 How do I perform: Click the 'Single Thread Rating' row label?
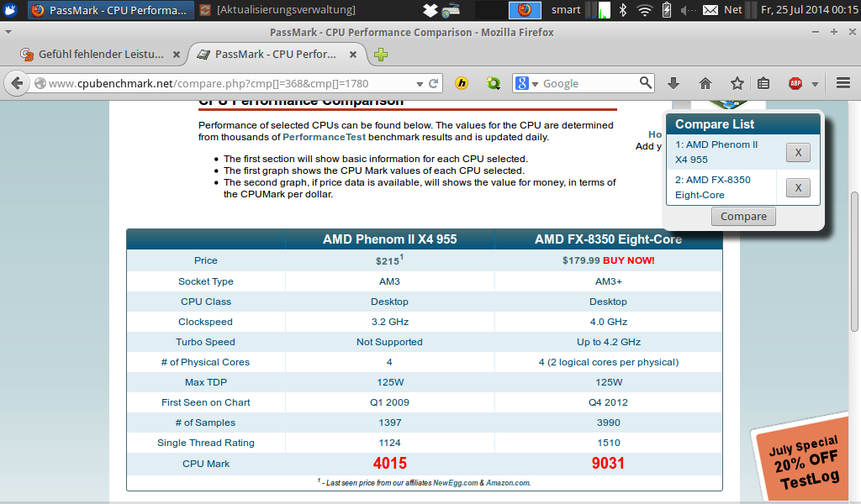pos(206,443)
